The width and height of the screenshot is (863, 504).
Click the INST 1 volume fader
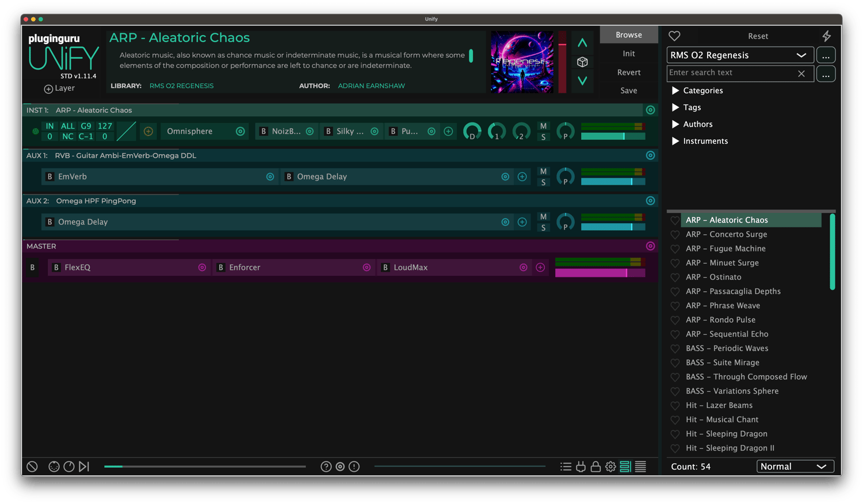pos(613,136)
